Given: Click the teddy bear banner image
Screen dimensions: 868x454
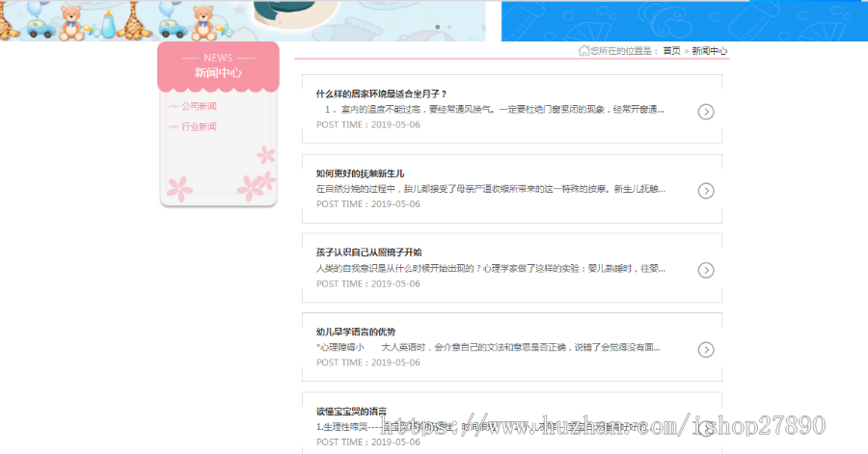Looking at the screenshot, I should (242, 20).
